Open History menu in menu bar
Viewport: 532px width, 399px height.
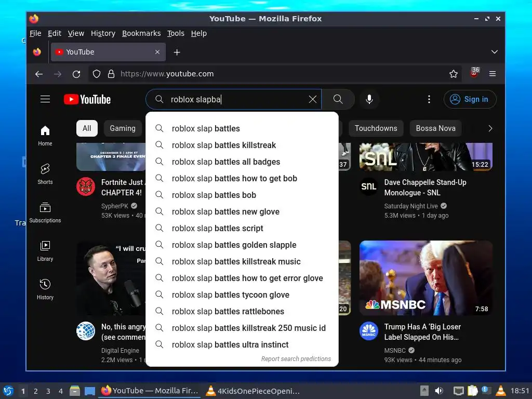tap(103, 33)
